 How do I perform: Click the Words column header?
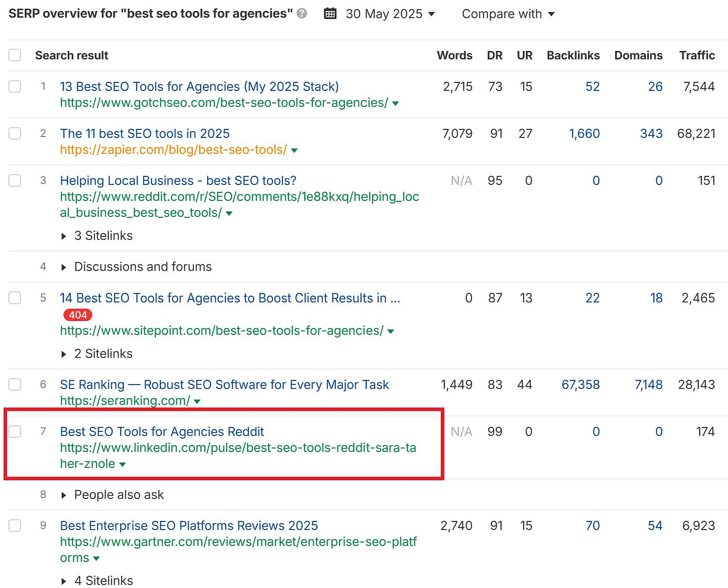454,55
